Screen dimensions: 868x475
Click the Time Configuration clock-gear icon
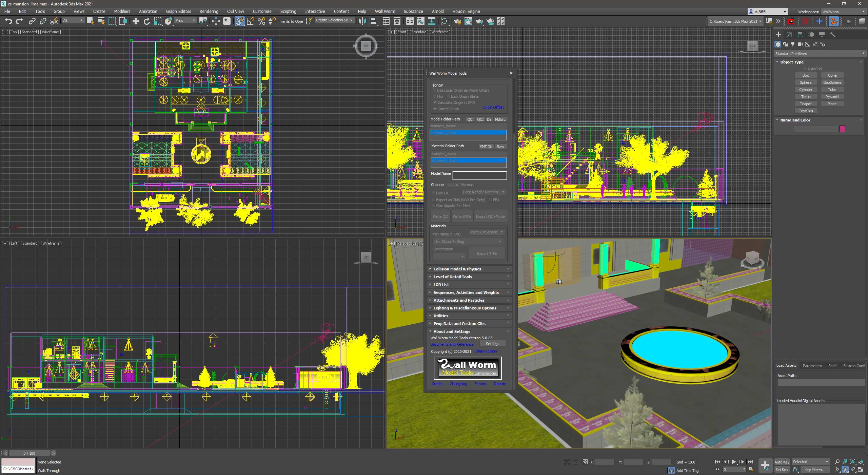coord(751,470)
